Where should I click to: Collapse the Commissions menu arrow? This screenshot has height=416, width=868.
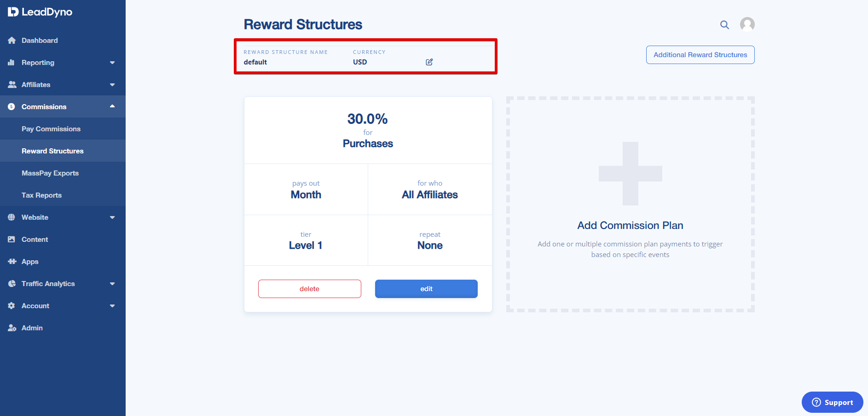(x=112, y=106)
